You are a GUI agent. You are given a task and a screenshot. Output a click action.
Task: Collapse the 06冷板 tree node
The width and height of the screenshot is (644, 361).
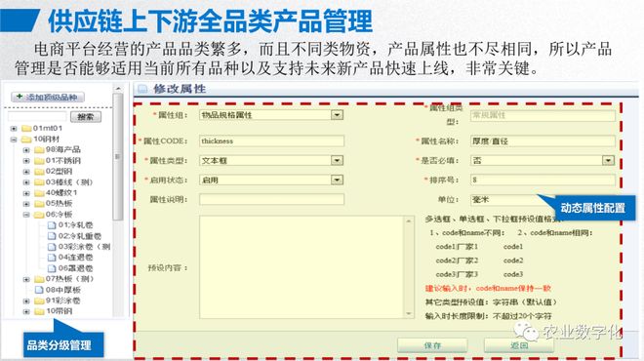[26, 215]
